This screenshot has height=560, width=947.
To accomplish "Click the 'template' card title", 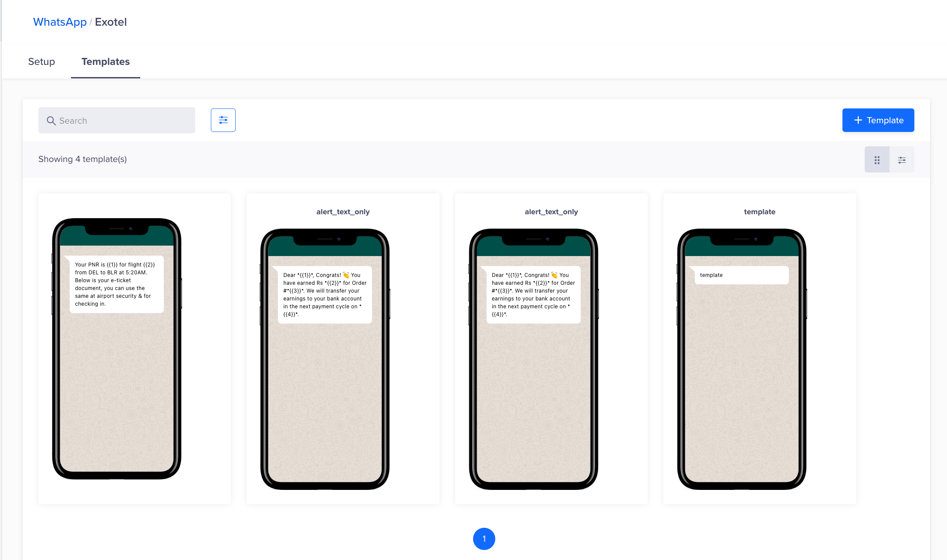I will (759, 212).
